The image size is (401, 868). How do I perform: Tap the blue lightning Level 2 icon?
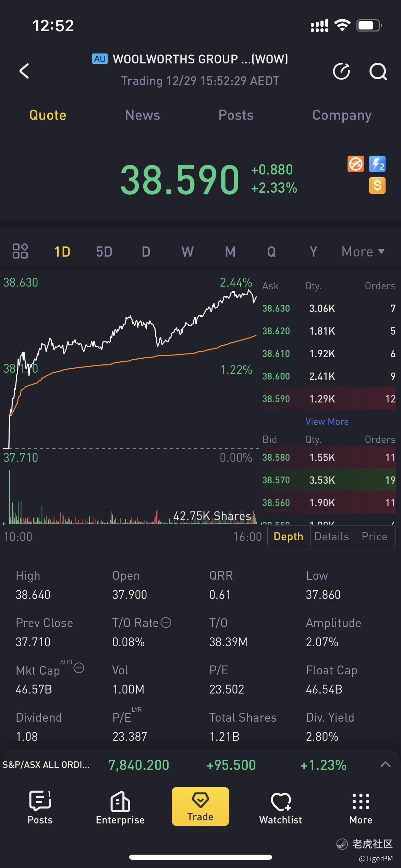pyautogui.click(x=377, y=164)
